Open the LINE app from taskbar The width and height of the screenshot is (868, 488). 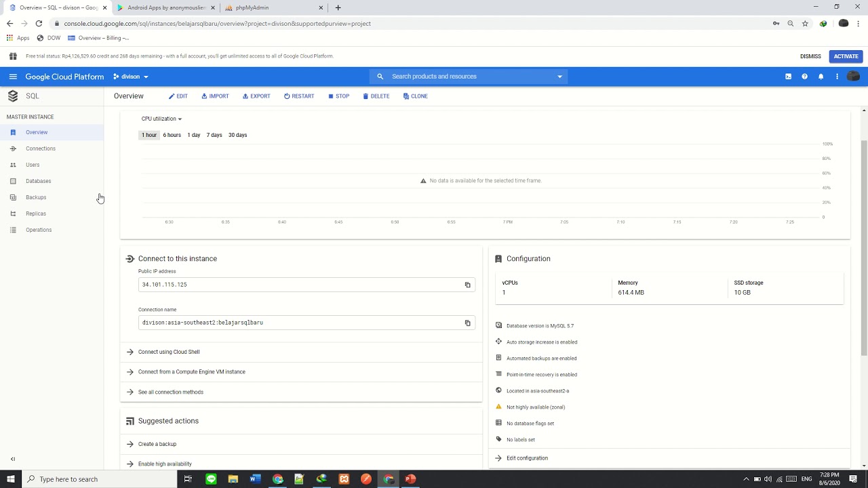pyautogui.click(x=211, y=479)
